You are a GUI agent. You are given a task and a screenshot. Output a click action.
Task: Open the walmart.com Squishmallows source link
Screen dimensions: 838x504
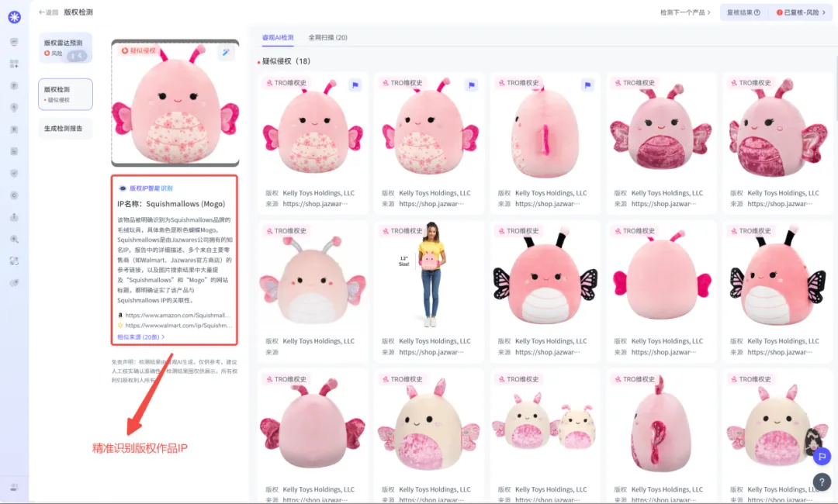click(x=179, y=326)
